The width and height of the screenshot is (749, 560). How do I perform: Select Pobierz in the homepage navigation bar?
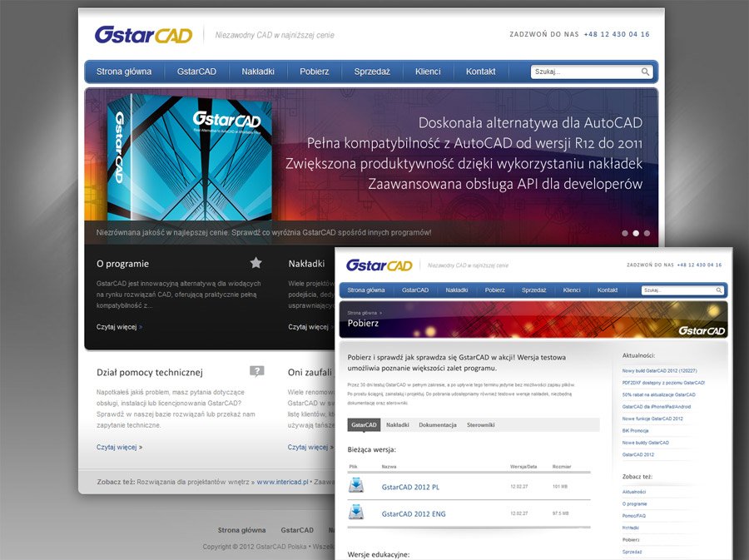point(315,72)
